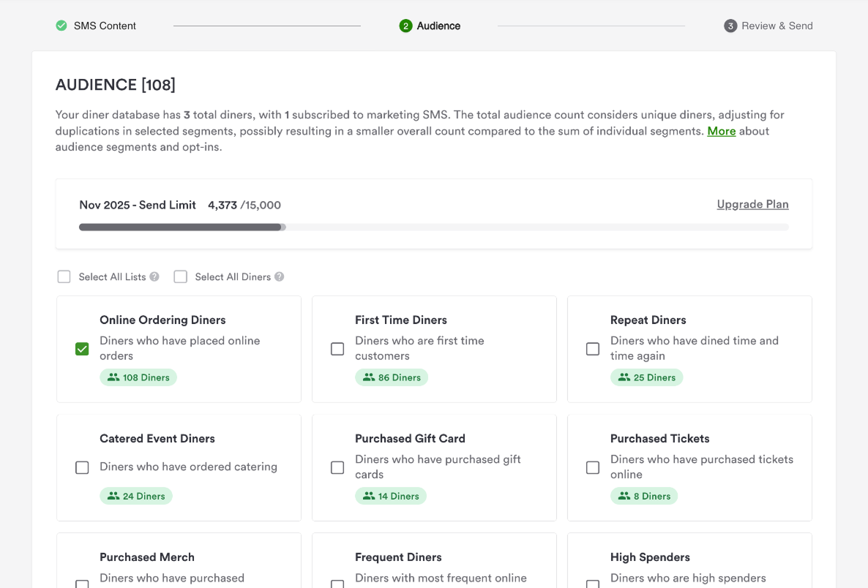Enable the Select All Lists checkbox

(64, 277)
